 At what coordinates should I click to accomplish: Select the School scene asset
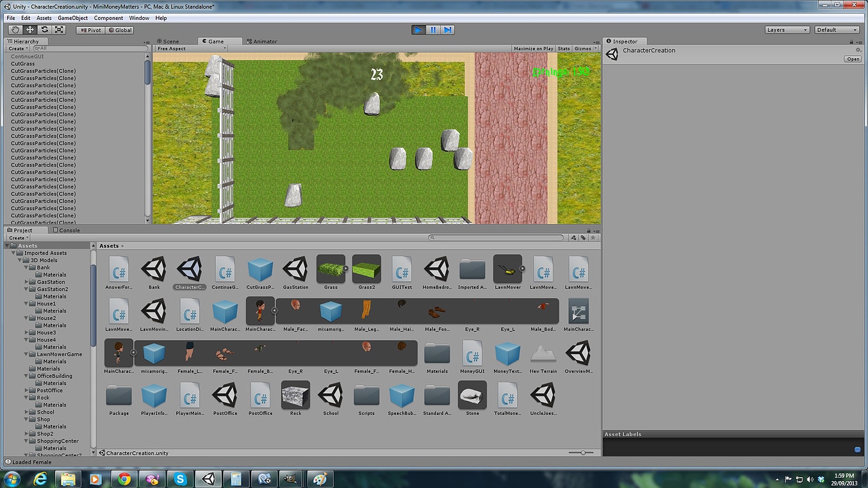click(331, 400)
